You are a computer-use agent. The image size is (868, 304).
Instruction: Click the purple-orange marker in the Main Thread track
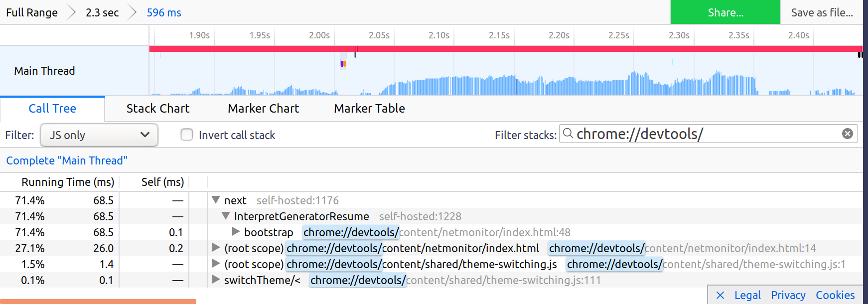(x=343, y=64)
